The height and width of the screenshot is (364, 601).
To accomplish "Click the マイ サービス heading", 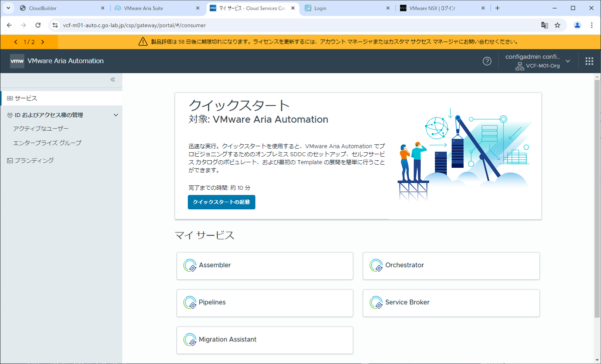I will click(x=204, y=235).
